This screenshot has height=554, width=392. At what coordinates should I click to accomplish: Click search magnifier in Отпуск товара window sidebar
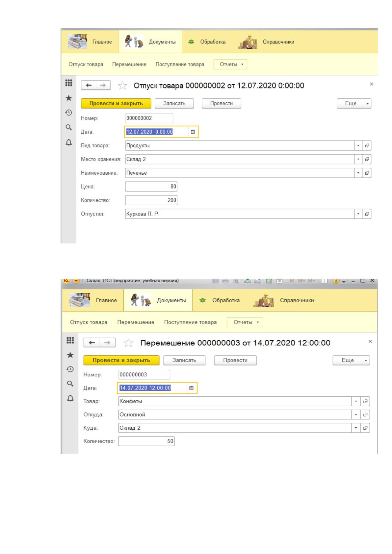tap(68, 127)
